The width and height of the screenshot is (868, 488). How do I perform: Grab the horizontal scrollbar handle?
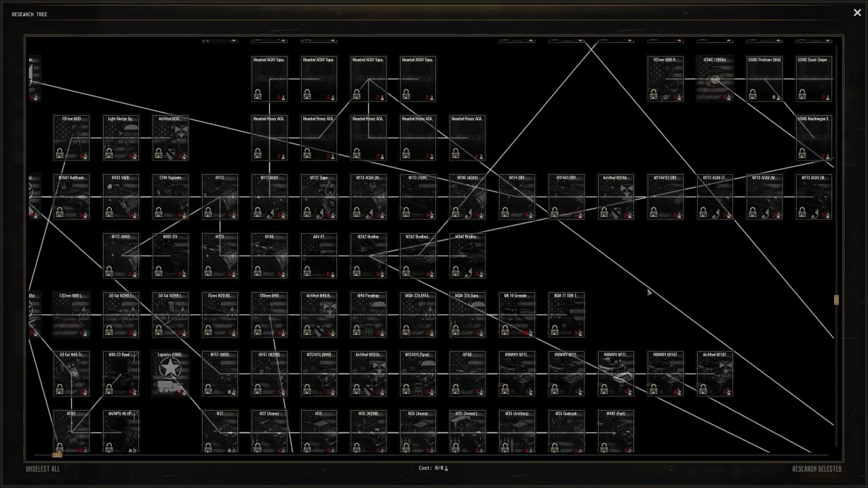coord(58,455)
